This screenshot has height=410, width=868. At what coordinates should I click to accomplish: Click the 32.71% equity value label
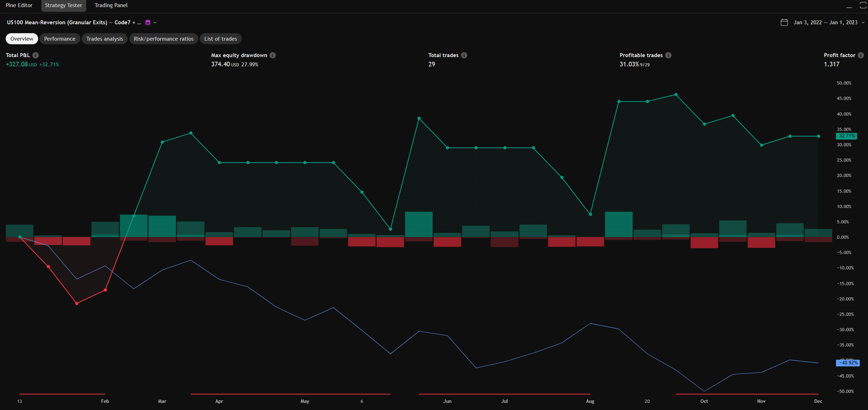847,136
